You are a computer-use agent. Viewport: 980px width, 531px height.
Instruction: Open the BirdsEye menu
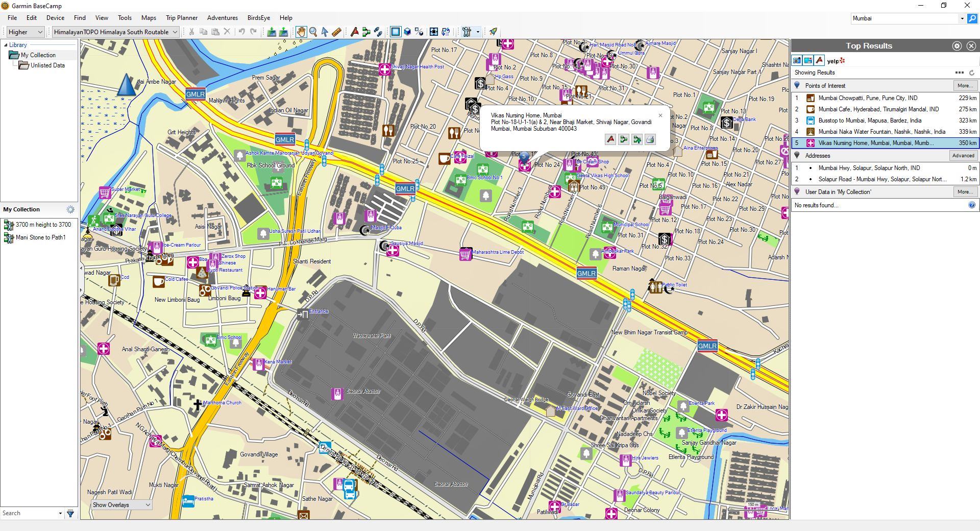click(259, 18)
